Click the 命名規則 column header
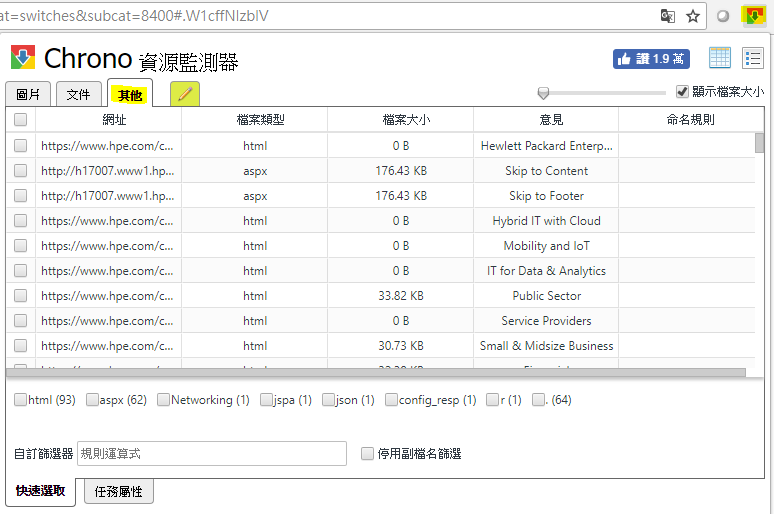Image resolution: width=774 pixels, height=514 pixels. [x=691, y=119]
